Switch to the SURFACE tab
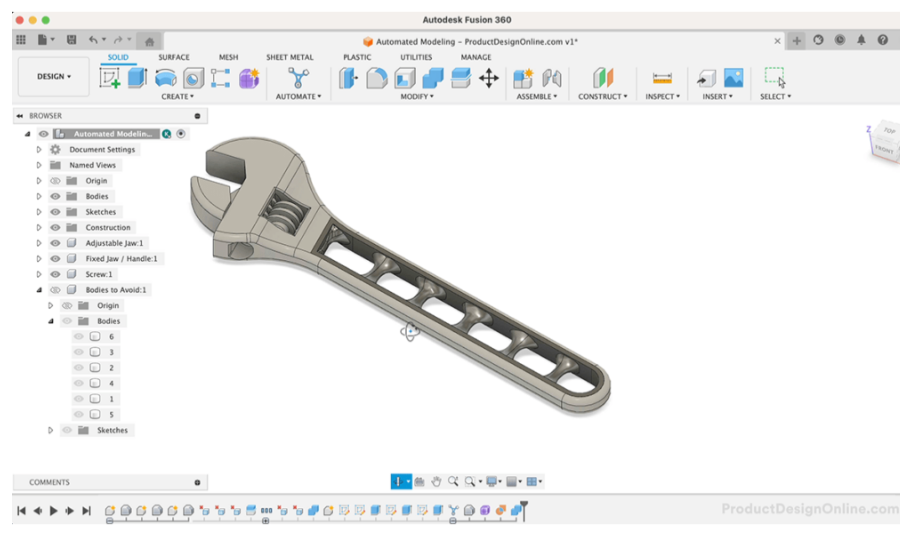900x536 pixels. click(174, 57)
